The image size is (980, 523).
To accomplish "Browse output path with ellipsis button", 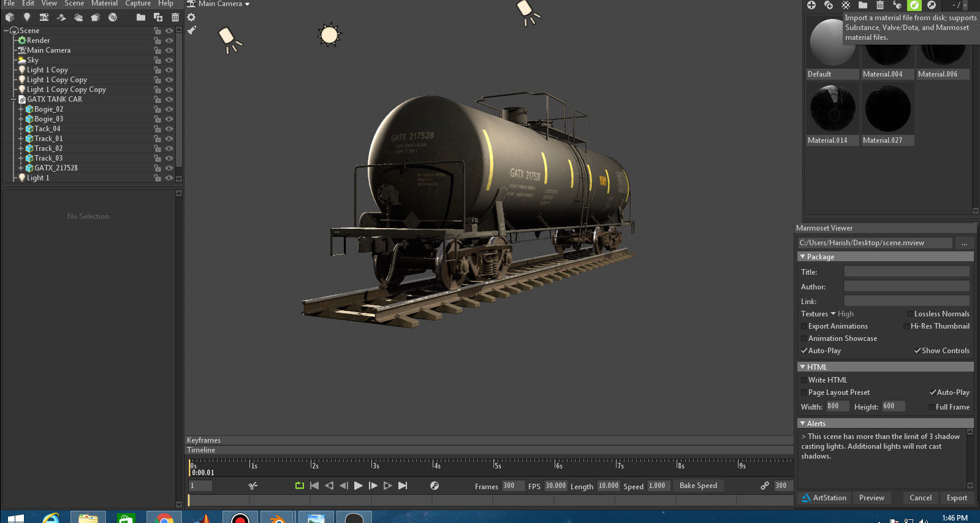I will tap(964, 243).
